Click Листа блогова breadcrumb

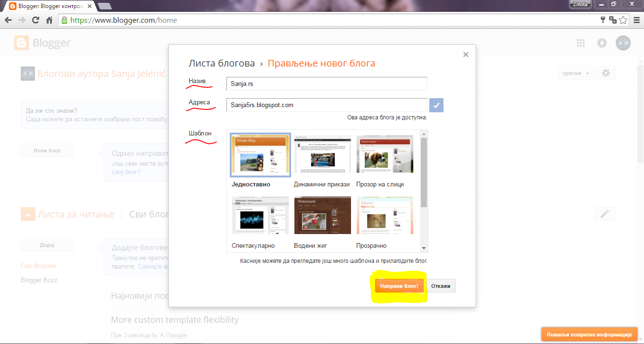[222, 63]
